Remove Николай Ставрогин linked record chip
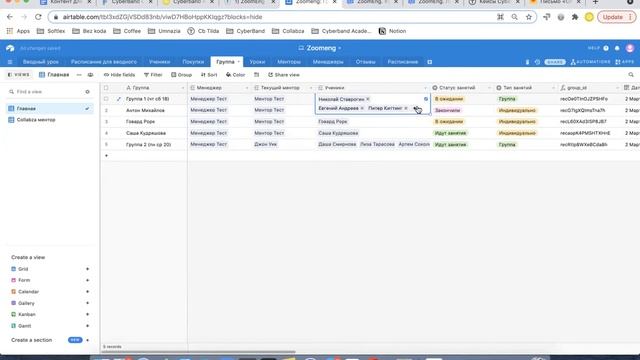 point(368,99)
